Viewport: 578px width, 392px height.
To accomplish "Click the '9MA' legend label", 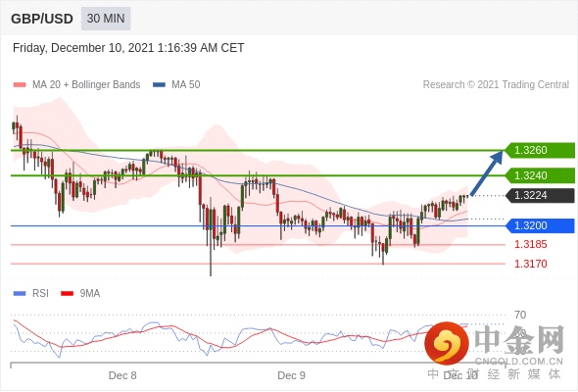I will [x=90, y=294].
